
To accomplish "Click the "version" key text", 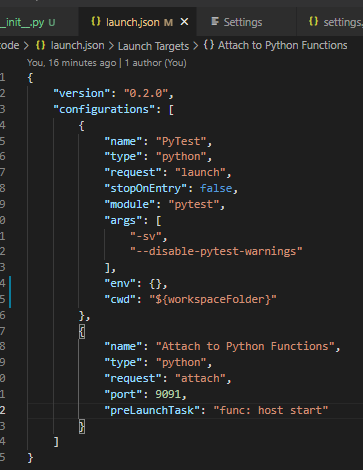I will (82, 93).
